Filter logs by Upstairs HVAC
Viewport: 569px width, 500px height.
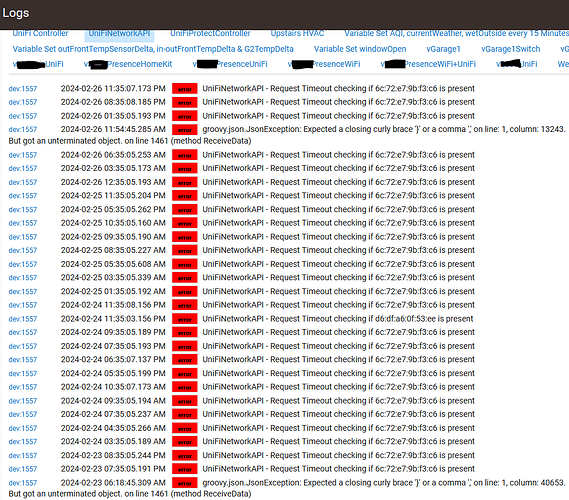[x=297, y=33]
